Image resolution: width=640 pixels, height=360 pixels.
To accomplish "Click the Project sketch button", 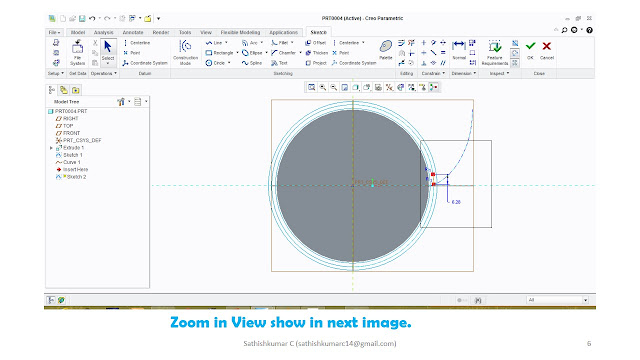I will [x=316, y=63].
